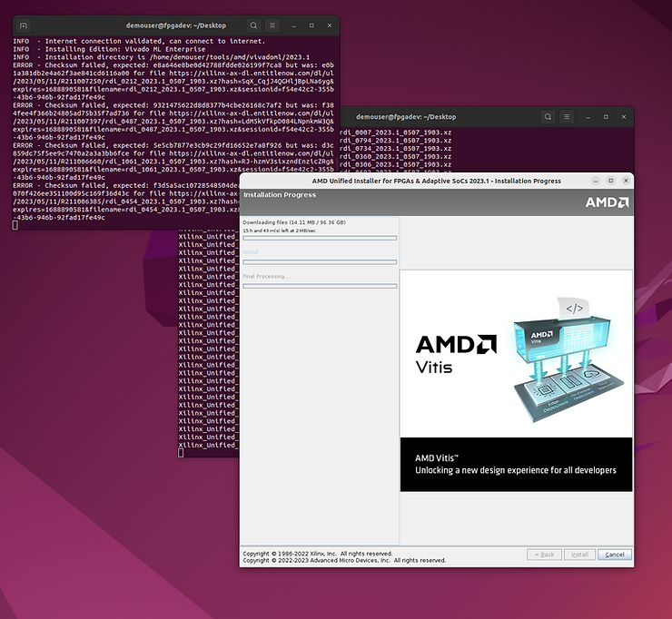
Task: Click rdi_0794_2023.1_0507_1903.xz in back terminal
Action: [396, 141]
